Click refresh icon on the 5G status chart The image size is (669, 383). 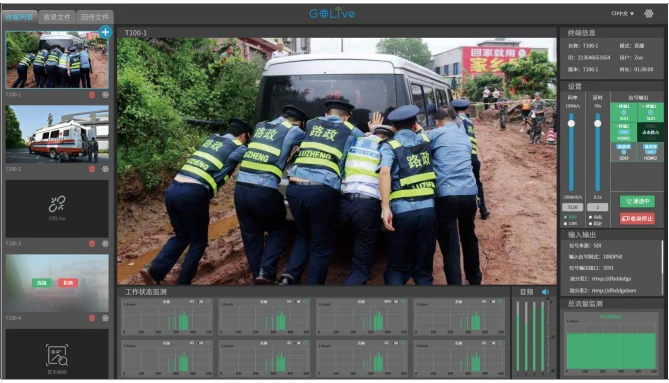[x=305, y=301]
